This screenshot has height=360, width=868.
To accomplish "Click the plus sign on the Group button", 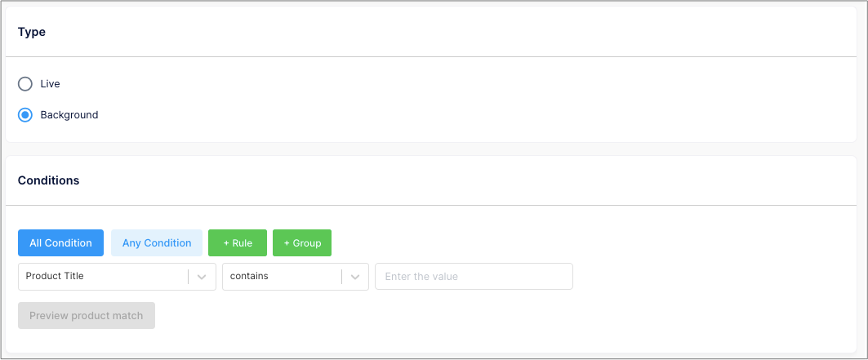I will tap(287, 243).
